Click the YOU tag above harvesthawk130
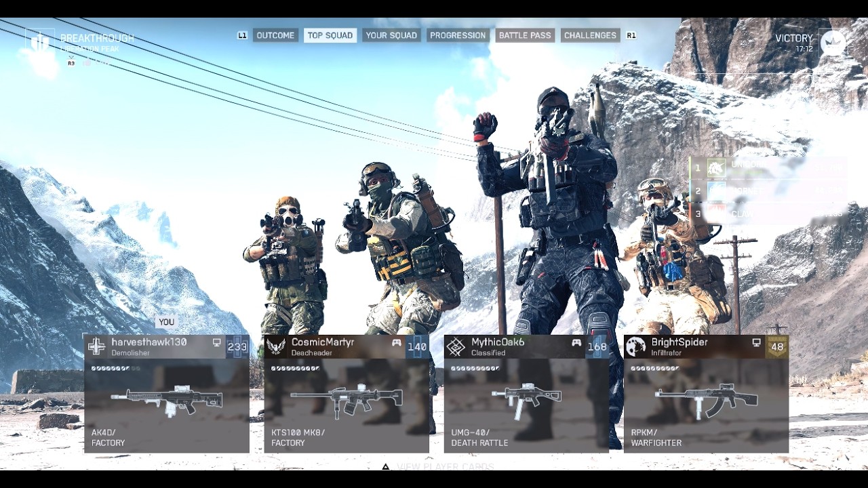The image size is (868, 488). point(166,322)
